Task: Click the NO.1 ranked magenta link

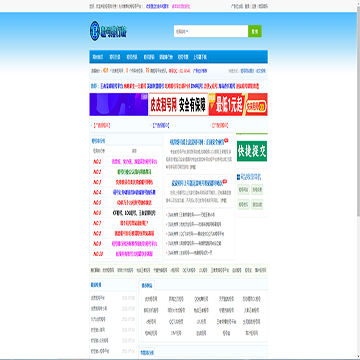Action: 134,162
